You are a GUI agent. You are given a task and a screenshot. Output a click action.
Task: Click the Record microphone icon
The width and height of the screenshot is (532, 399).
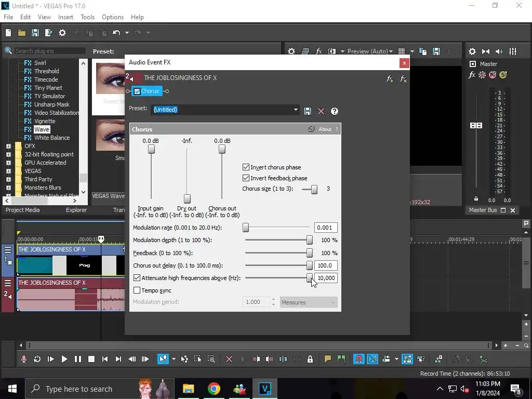point(24,359)
